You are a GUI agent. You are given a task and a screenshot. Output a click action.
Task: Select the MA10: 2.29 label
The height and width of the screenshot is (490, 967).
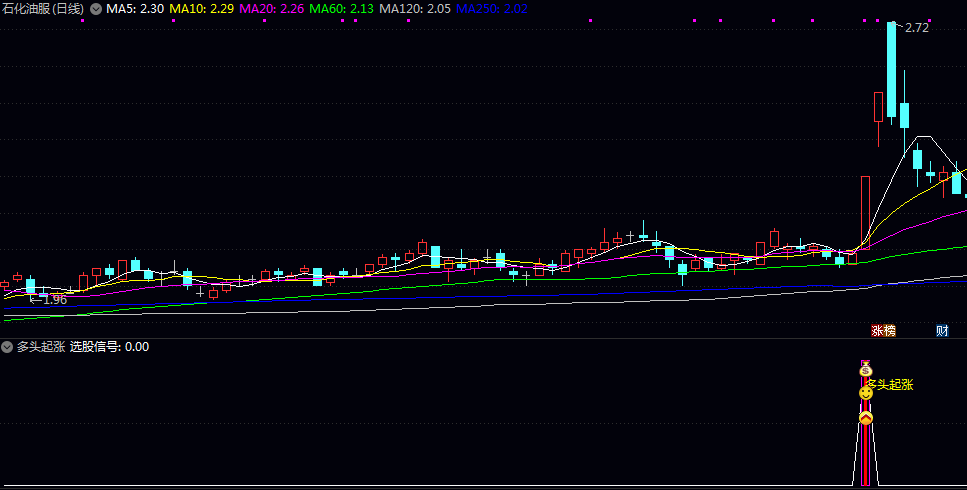[202, 9]
